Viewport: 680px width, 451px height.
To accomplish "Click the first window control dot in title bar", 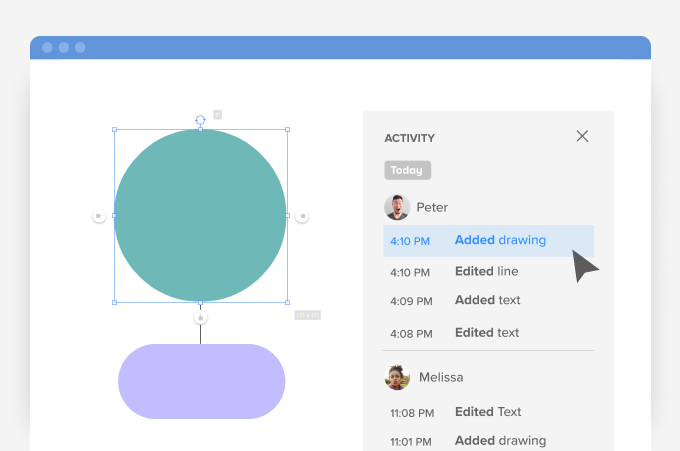I will 47,47.
